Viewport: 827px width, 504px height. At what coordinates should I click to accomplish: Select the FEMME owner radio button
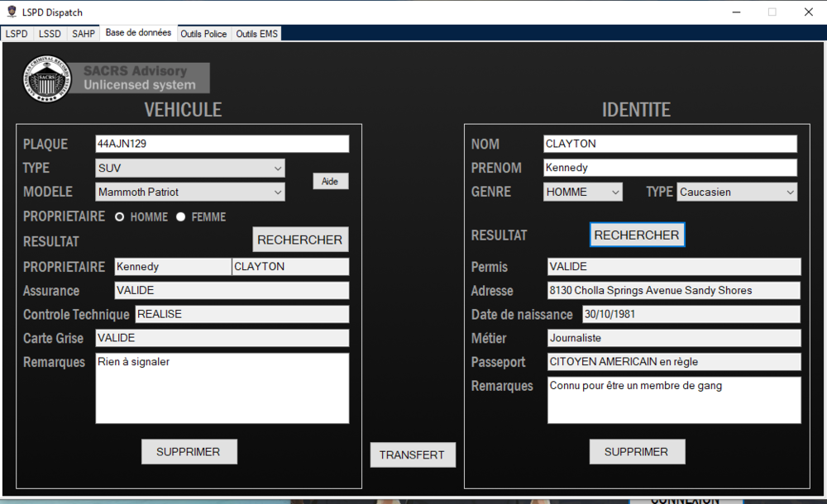(x=180, y=216)
